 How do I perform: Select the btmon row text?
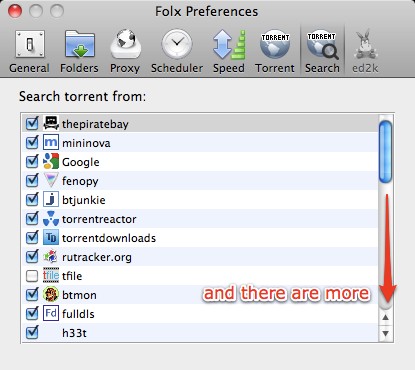[x=79, y=295]
